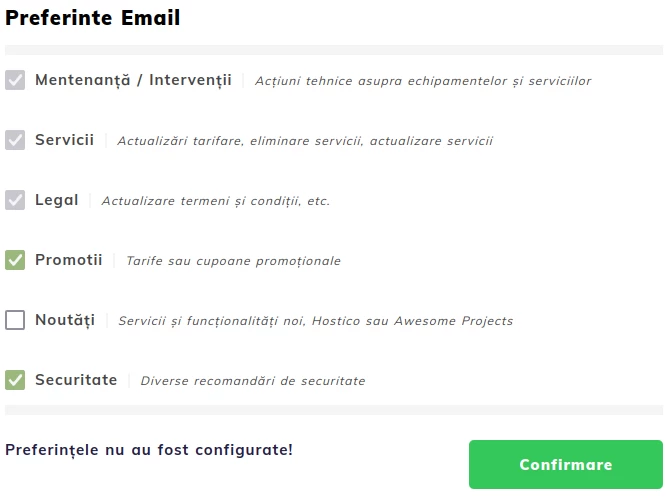Click the 'Actualizare termeni și condiții' description
Image resolution: width=670 pixels, height=500 pixels.
click(215, 201)
